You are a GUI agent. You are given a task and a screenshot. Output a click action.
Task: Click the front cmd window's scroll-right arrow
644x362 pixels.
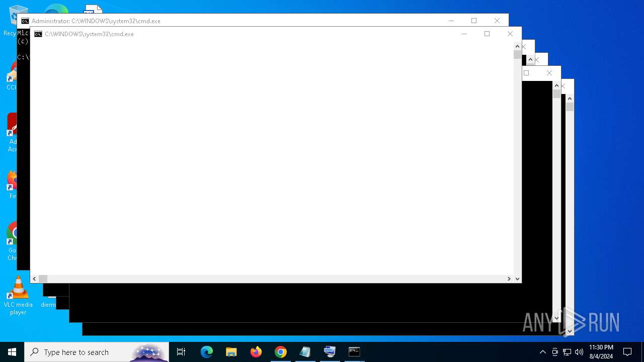[509, 279]
